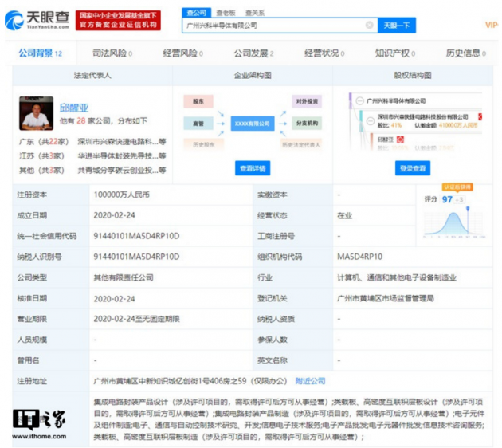Open the 共青城分享碳云创业投 company link

point(122,170)
